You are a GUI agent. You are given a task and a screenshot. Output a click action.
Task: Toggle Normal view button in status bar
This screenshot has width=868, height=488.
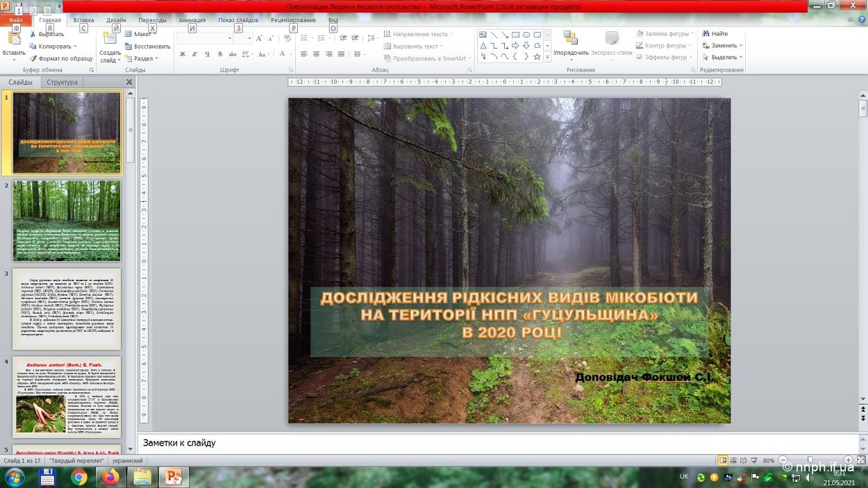tap(723, 461)
